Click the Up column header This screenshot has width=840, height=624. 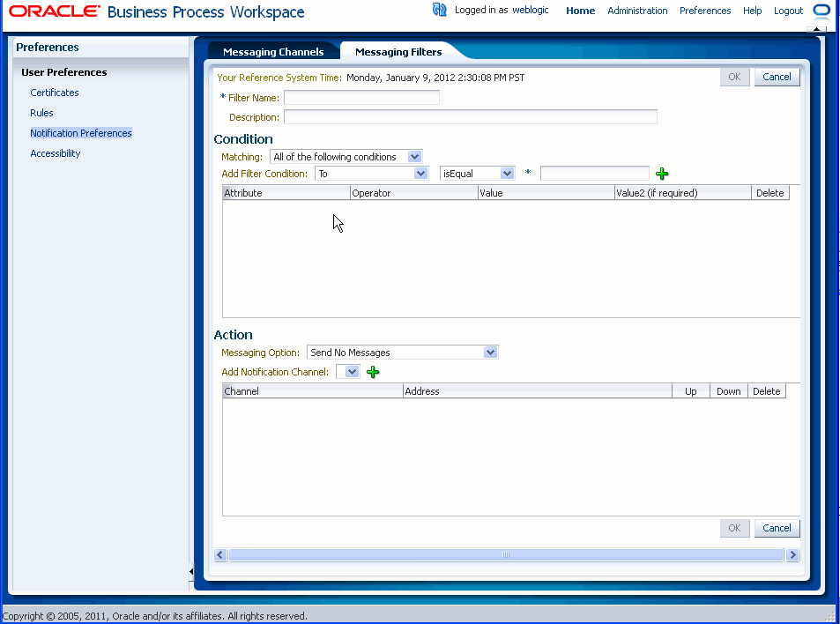pyautogui.click(x=690, y=391)
